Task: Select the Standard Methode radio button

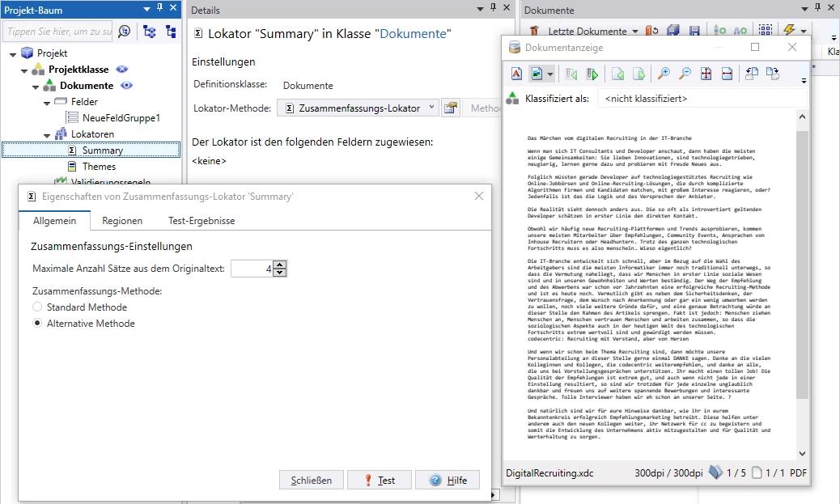Action: [x=37, y=307]
